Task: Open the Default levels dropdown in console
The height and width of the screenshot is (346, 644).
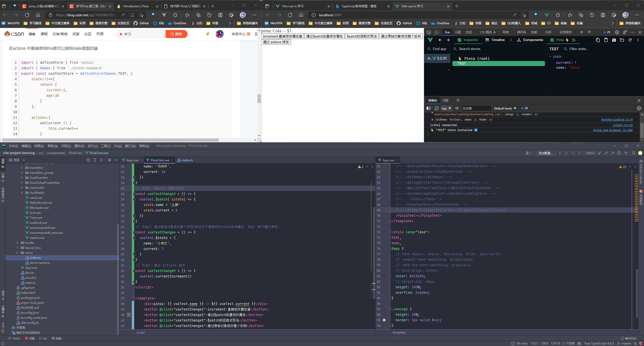Action: pyautogui.click(x=505, y=108)
